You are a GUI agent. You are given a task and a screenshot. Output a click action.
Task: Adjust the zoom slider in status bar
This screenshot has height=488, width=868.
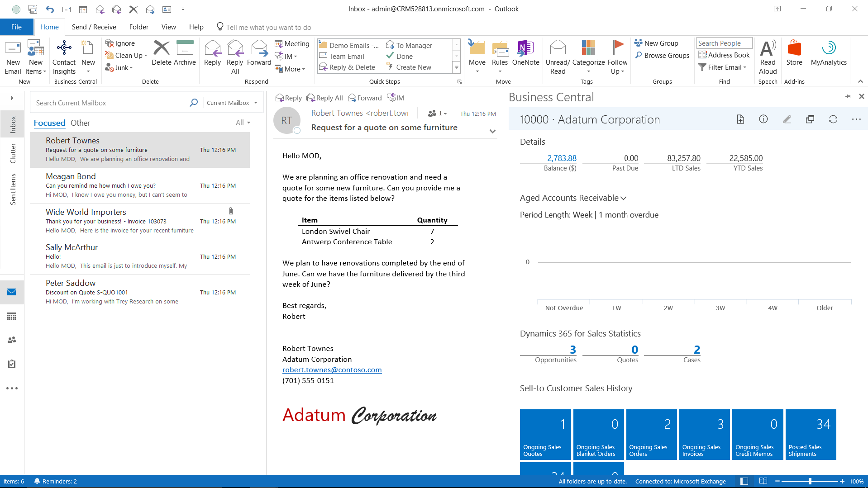810,481
